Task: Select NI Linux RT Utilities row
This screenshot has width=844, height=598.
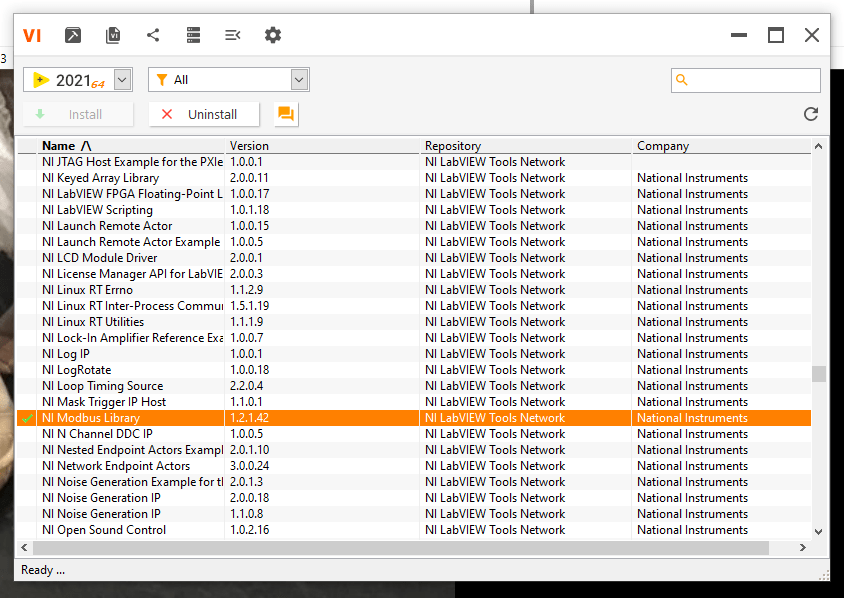Action: click(x=414, y=322)
